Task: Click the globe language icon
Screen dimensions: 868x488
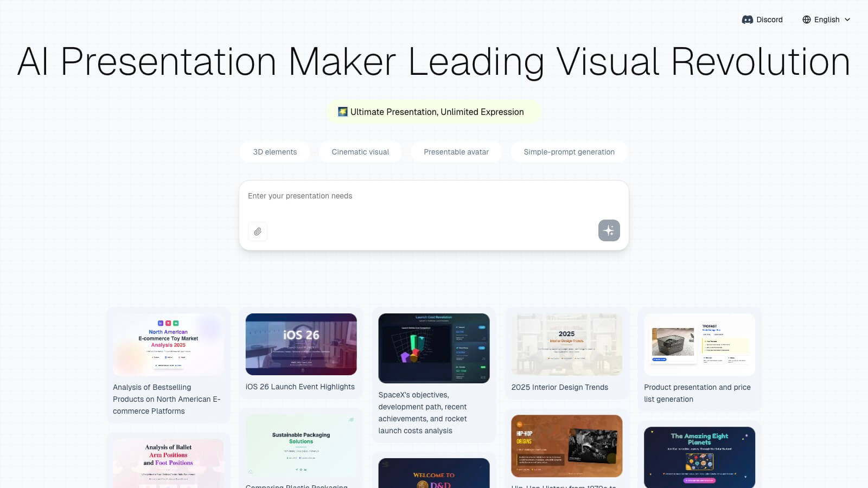Action: point(807,20)
